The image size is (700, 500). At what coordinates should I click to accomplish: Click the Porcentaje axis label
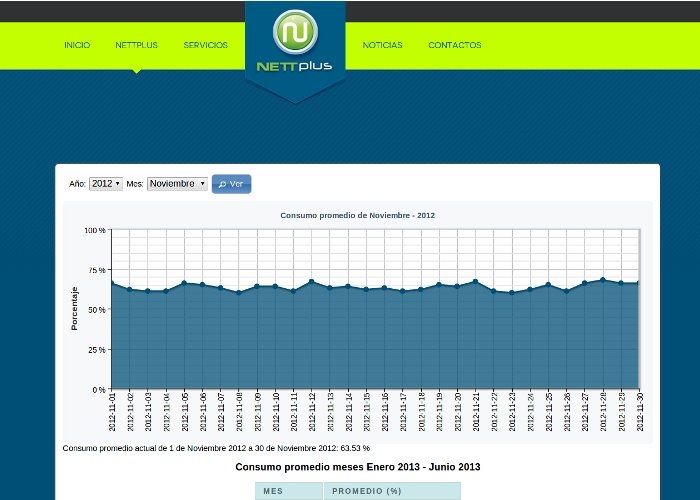(x=75, y=308)
